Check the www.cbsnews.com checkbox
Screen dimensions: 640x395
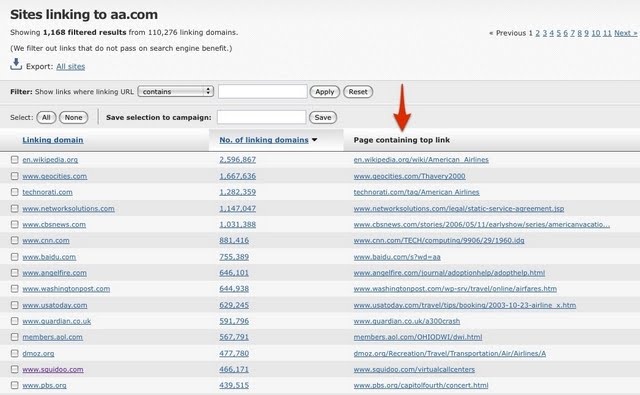15,224
